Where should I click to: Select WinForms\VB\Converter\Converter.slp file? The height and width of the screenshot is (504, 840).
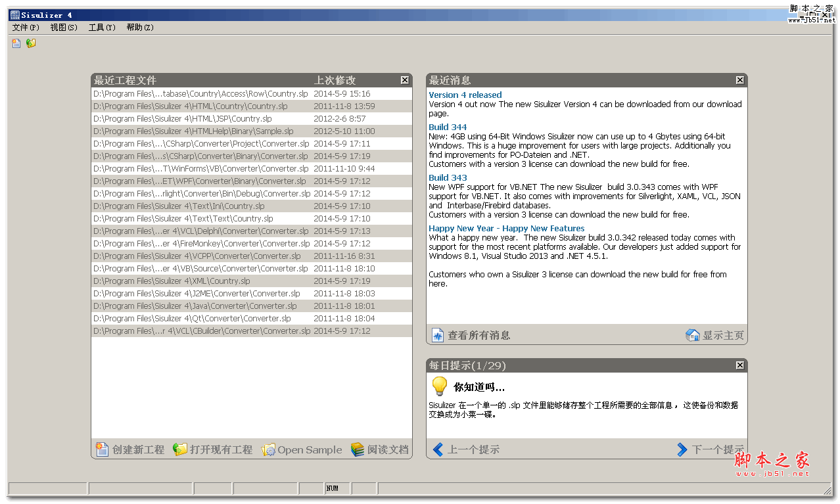click(x=252, y=169)
